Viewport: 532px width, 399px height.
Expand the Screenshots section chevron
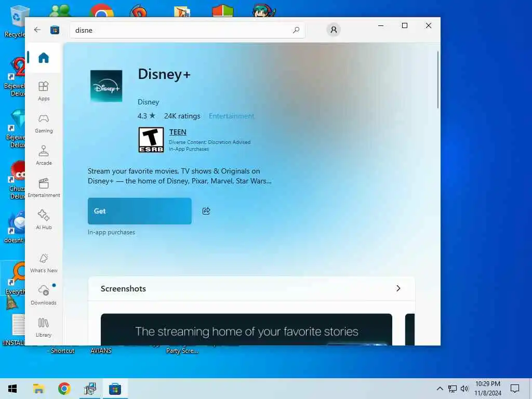point(398,288)
